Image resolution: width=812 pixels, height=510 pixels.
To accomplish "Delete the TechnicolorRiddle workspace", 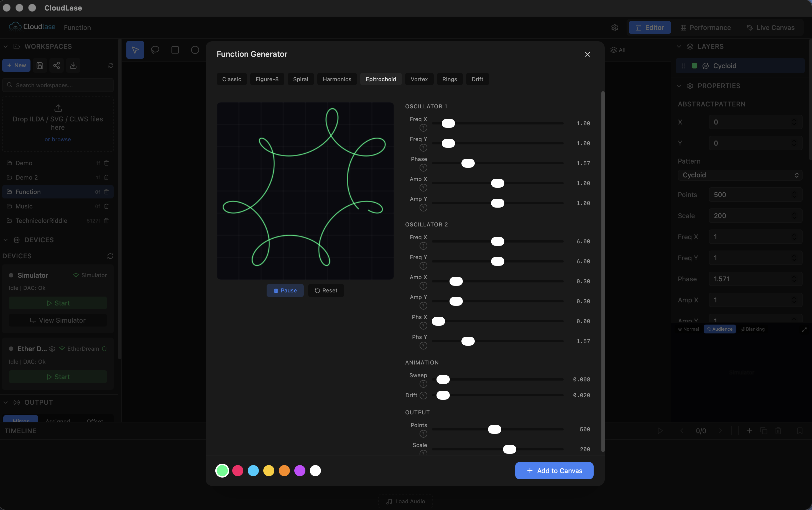I will [106, 221].
